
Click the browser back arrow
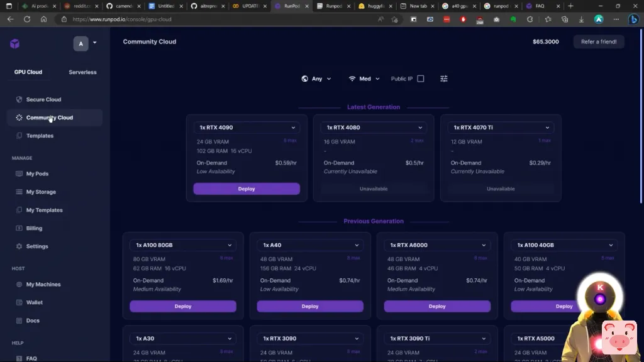click(10, 19)
